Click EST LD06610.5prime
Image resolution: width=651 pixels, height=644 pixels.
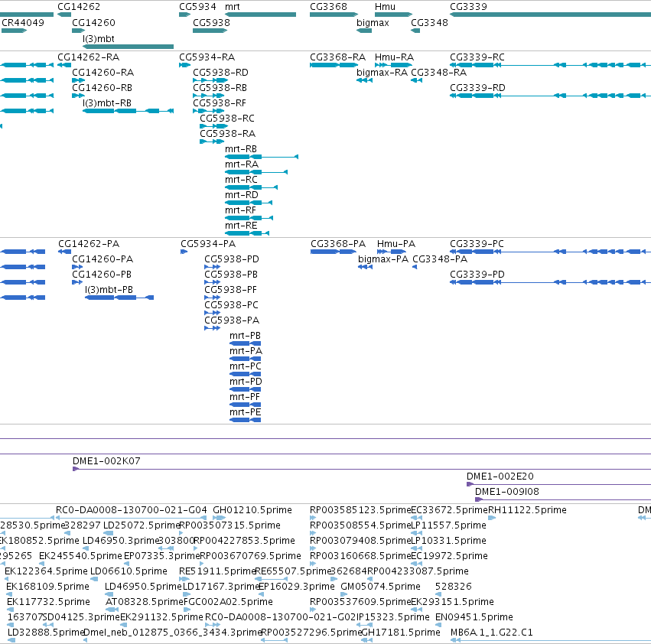93,579
